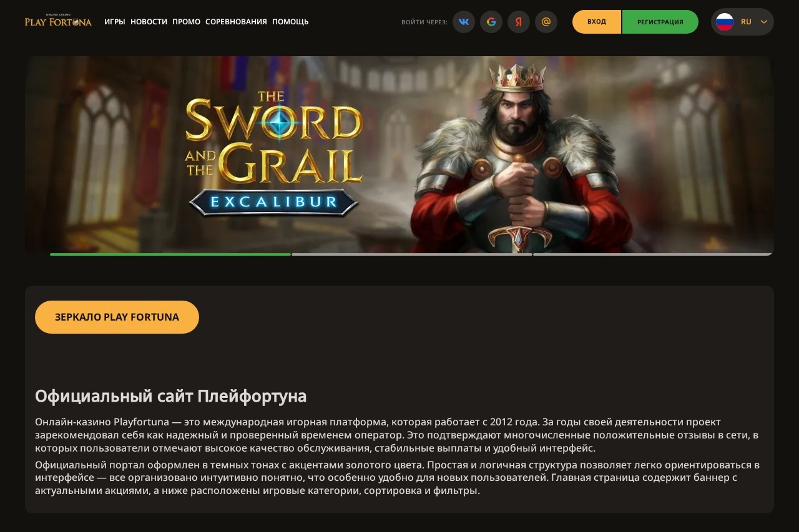Jump to the third banner slide indicator
The height and width of the screenshot is (532, 799).
point(653,254)
